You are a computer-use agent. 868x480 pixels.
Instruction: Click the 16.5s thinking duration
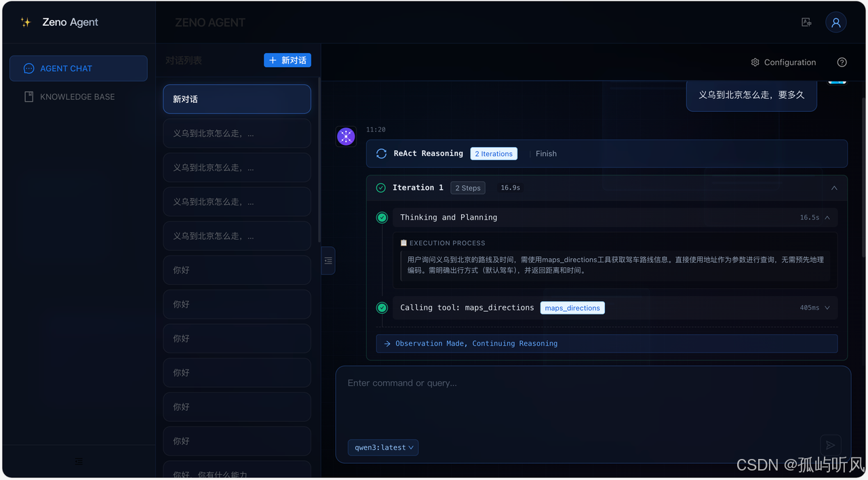click(810, 218)
